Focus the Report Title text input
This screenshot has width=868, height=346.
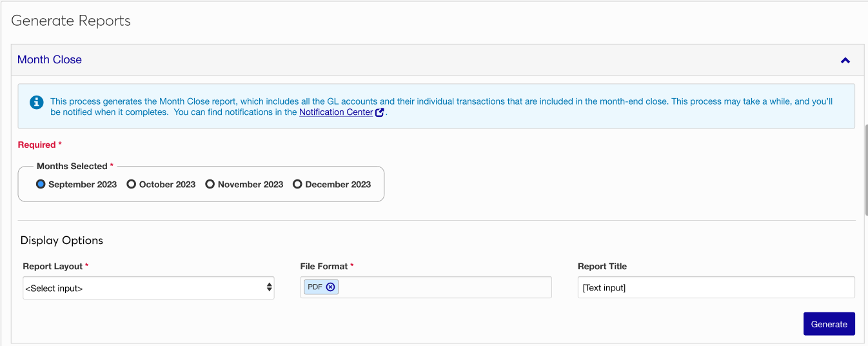coord(716,288)
